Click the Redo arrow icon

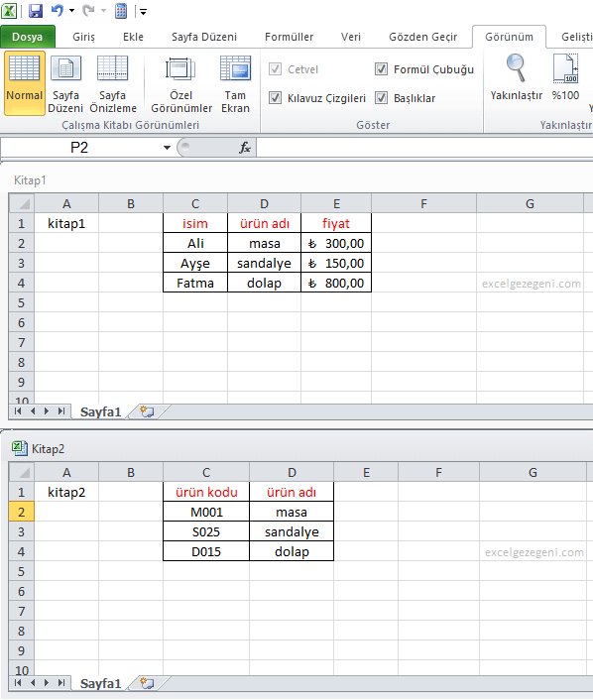(x=88, y=11)
